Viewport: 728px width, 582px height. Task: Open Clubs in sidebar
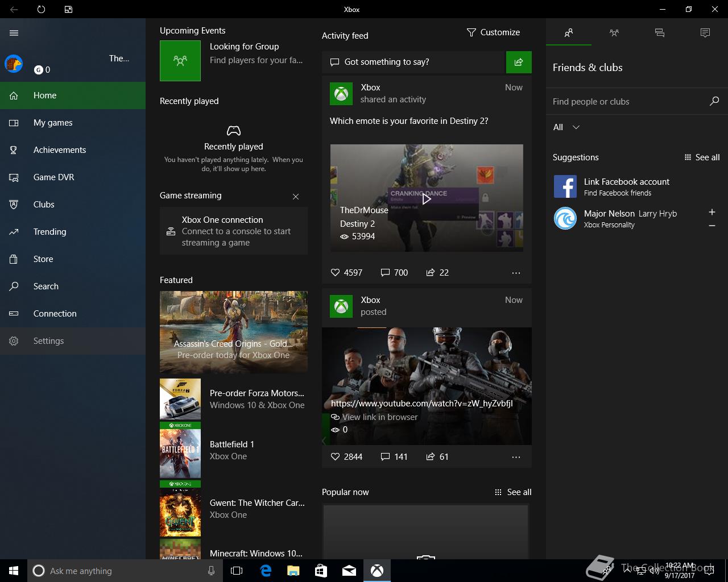tap(73, 205)
